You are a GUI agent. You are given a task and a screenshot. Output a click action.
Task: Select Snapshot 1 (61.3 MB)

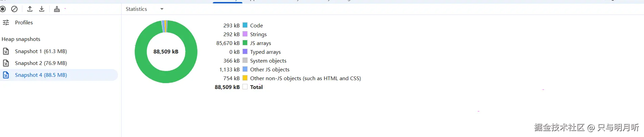point(41,51)
